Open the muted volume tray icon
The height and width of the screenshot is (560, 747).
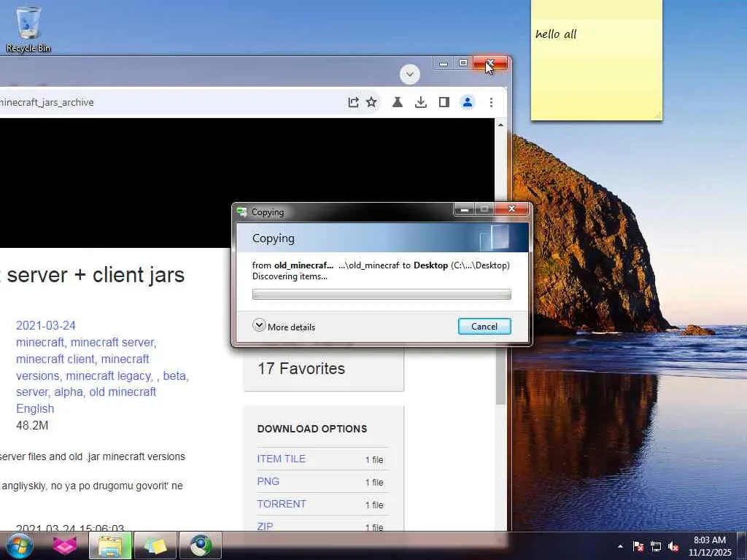click(673, 546)
